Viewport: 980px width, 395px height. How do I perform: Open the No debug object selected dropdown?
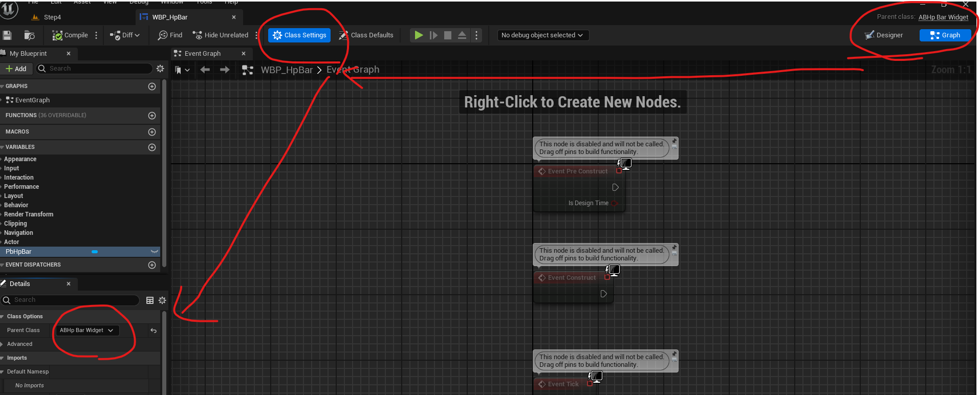click(x=542, y=35)
